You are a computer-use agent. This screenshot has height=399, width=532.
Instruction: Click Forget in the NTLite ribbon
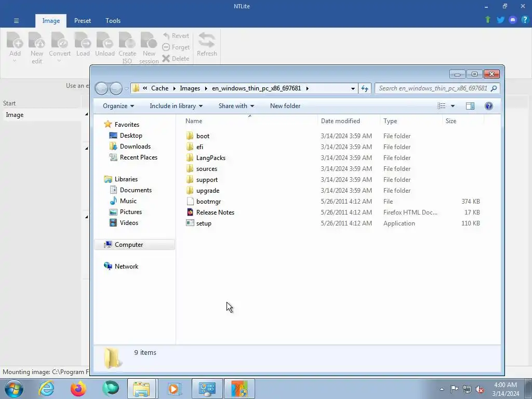click(176, 47)
